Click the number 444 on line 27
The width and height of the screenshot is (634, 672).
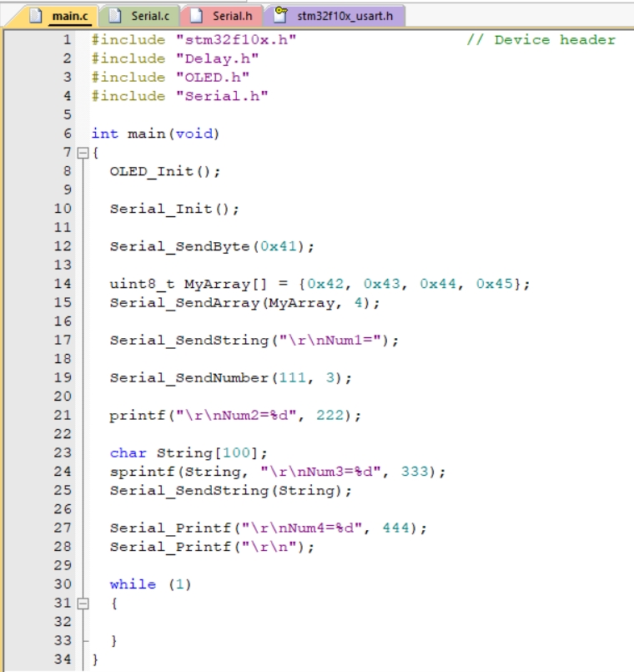(x=395, y=528)
